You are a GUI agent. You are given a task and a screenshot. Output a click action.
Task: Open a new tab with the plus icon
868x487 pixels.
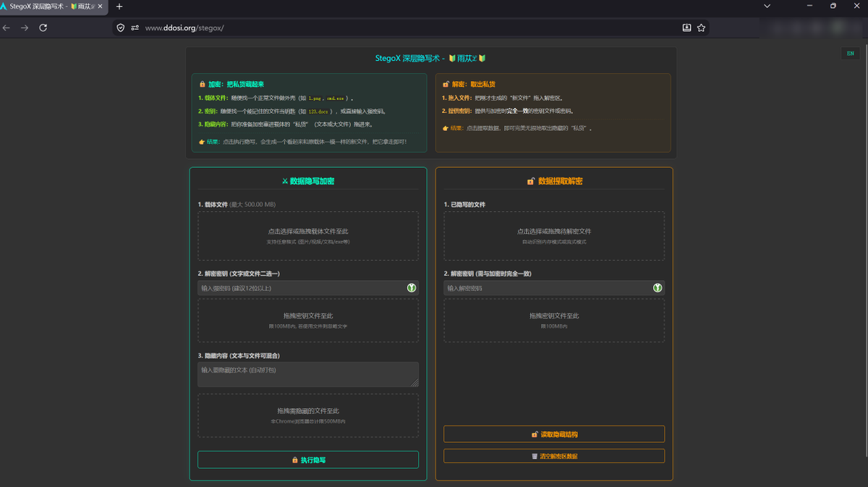coord(119,7)
